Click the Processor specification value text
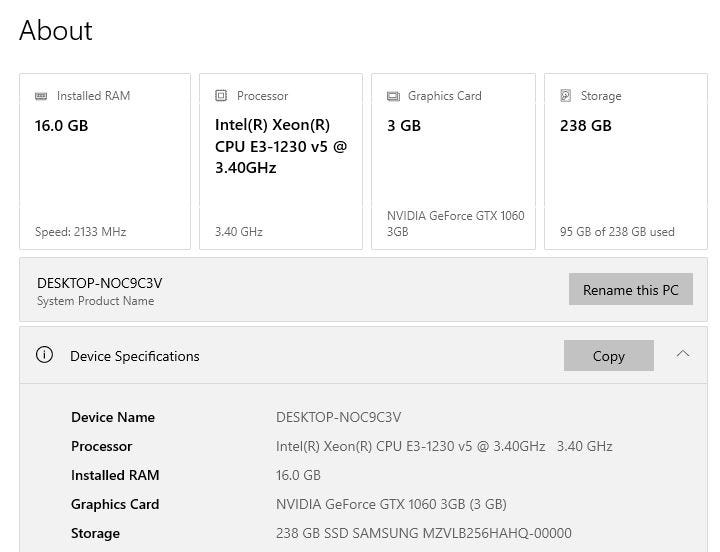 coord(443,446)
